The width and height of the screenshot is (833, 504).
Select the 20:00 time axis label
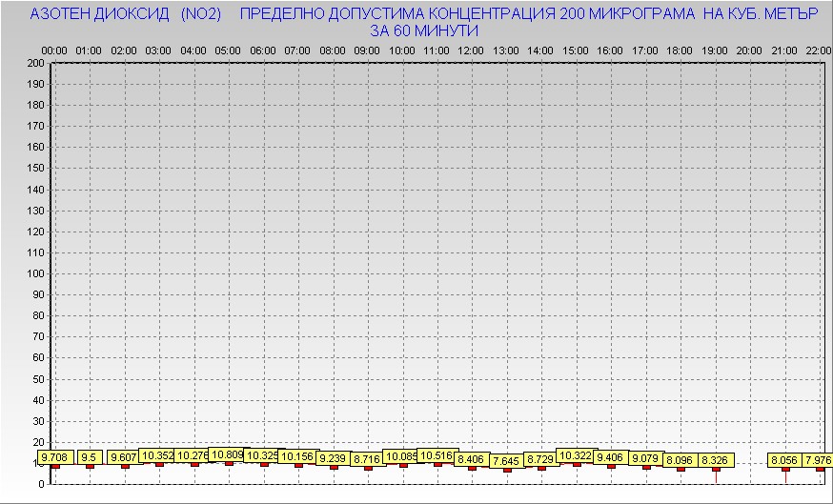tap(749, 50)
